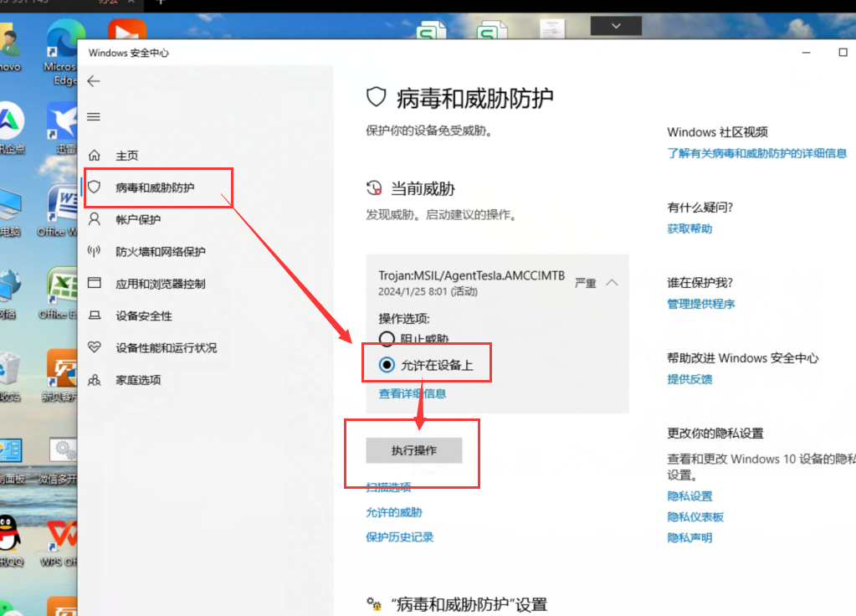Click the firewall antenna icon
Image resolution: width=856 pixels, height=616 pixels.
click(95, 251)
